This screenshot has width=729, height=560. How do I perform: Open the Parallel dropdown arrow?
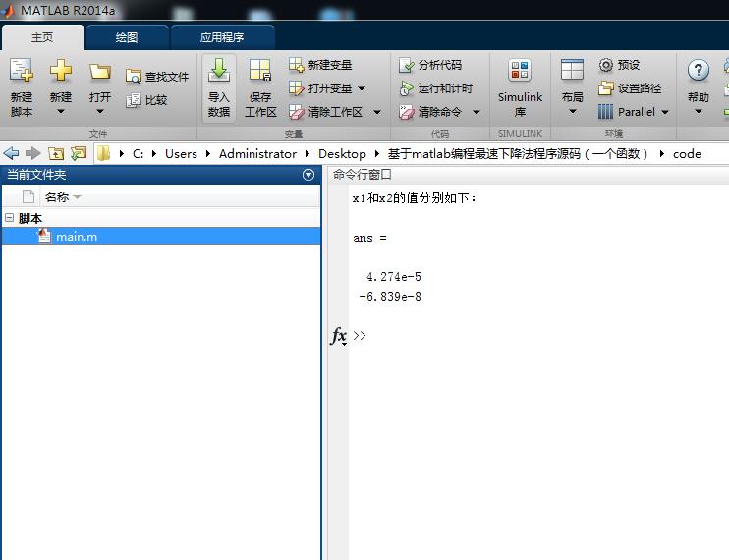(x=665, y=112)
